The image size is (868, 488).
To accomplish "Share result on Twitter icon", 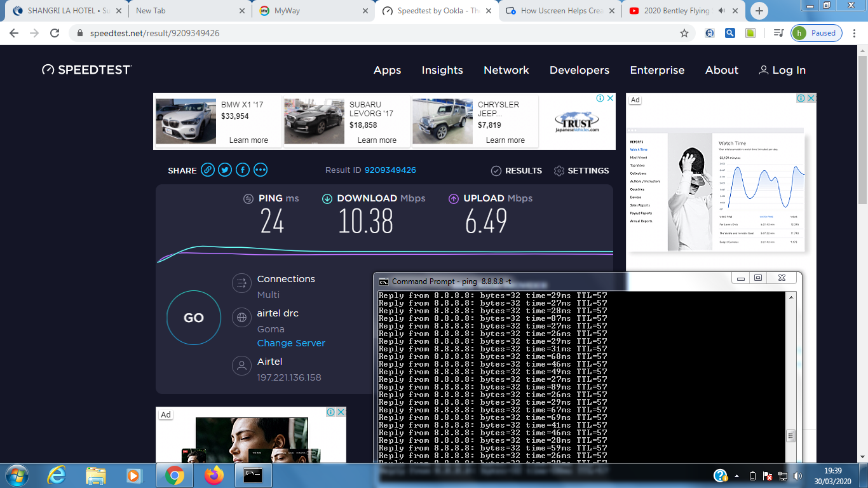I will coord(225,170).
